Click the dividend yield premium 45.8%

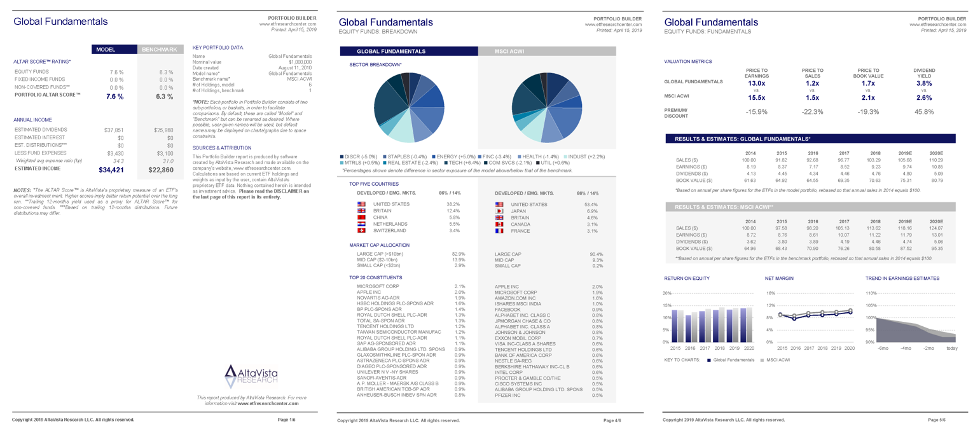924,112
